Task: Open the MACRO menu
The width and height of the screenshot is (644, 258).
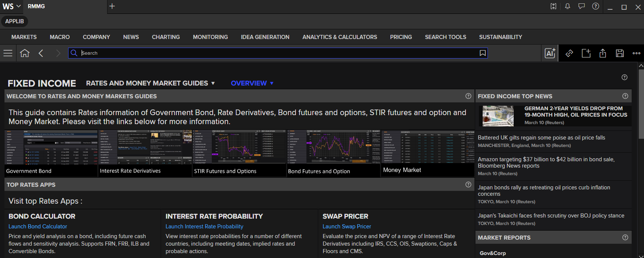Action: [60, 37]
